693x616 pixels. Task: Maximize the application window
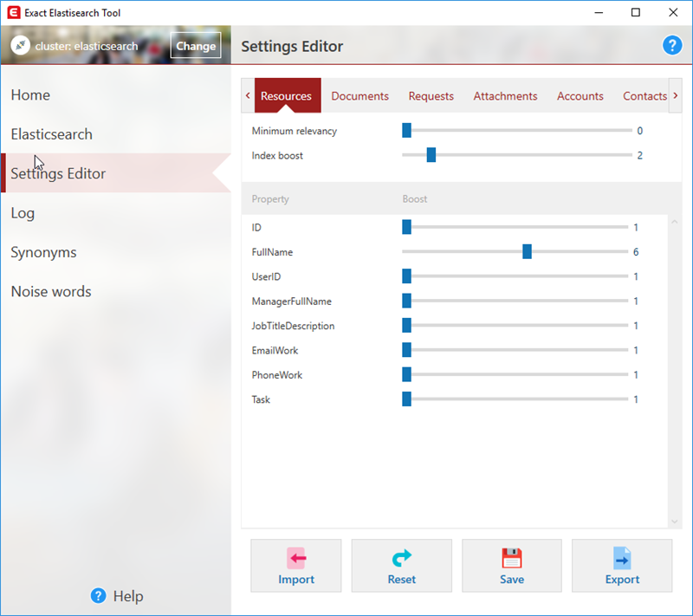pos(635,12)
